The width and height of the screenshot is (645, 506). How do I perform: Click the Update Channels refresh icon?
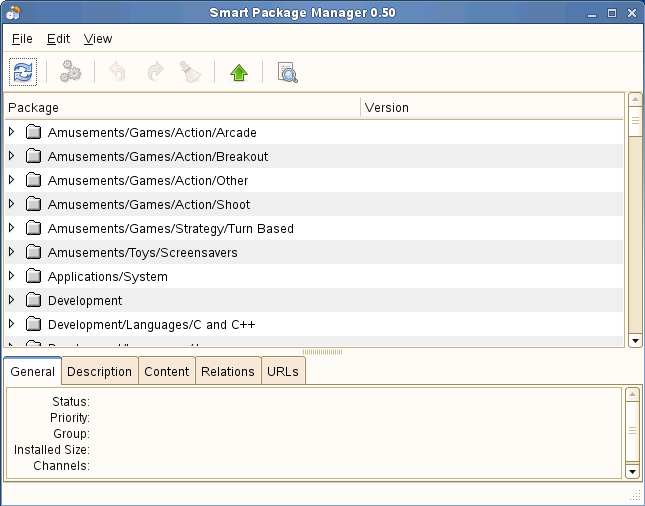(x=23, y=72)
